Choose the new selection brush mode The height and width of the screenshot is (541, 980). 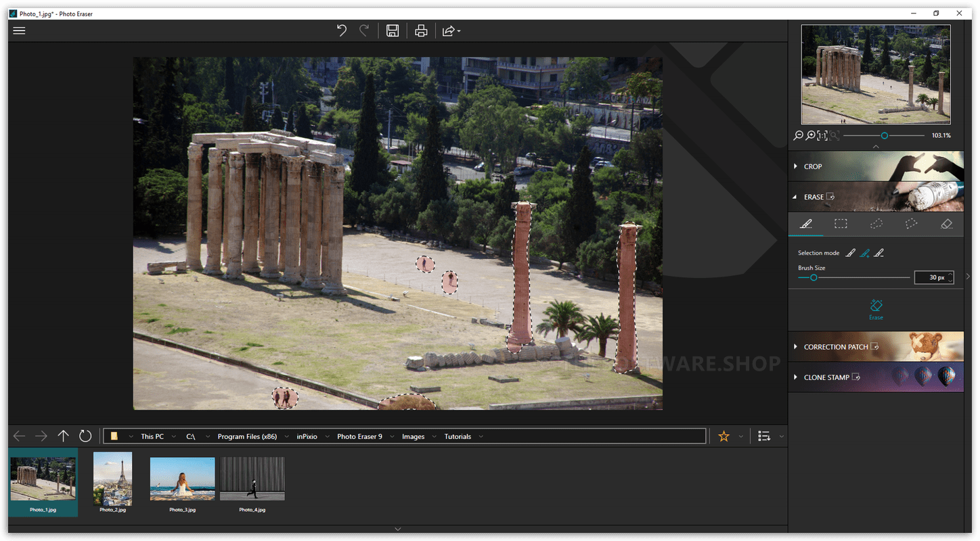coord(851,253)
